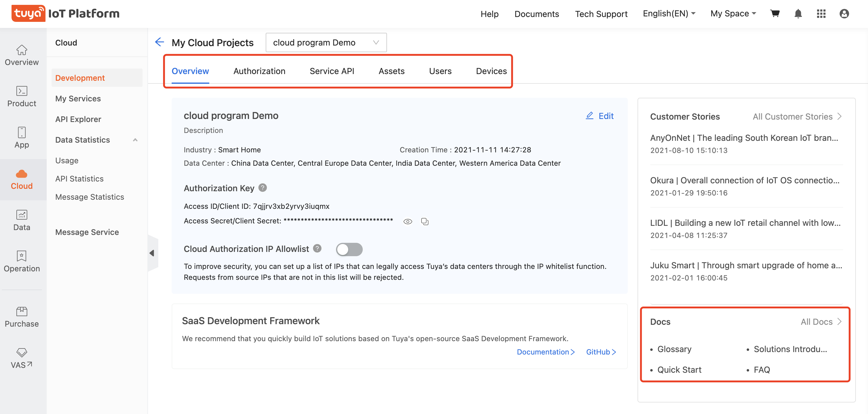The image size is (868, 414).
Task: Reveal the Access Secret with eye icon
Action: 407,222
